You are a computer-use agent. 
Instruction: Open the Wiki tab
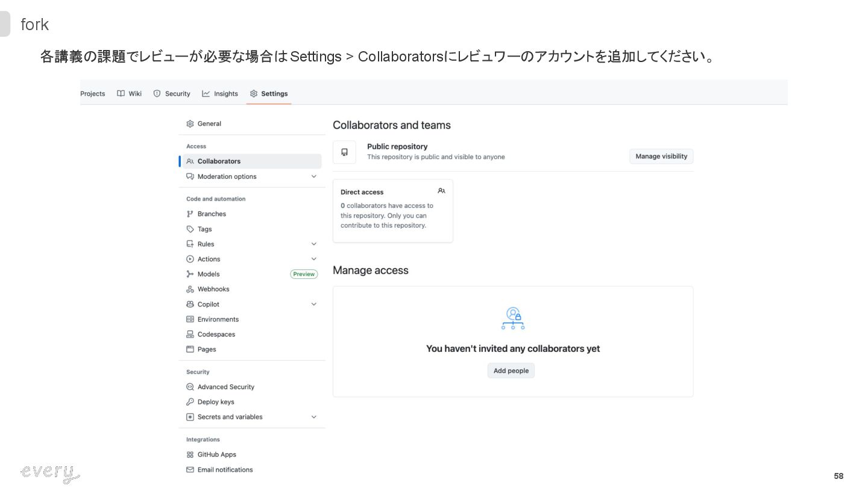tap(130, 94)
